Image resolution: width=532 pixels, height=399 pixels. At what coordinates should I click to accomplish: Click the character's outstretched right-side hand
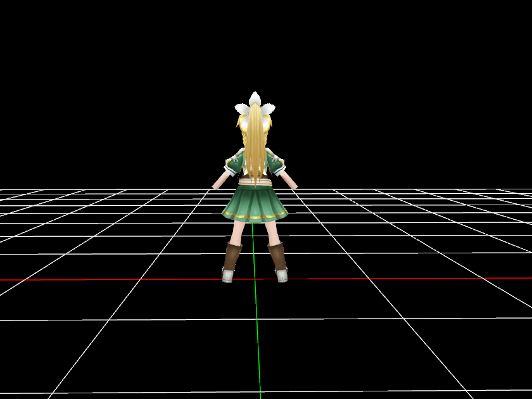[293, 185]
